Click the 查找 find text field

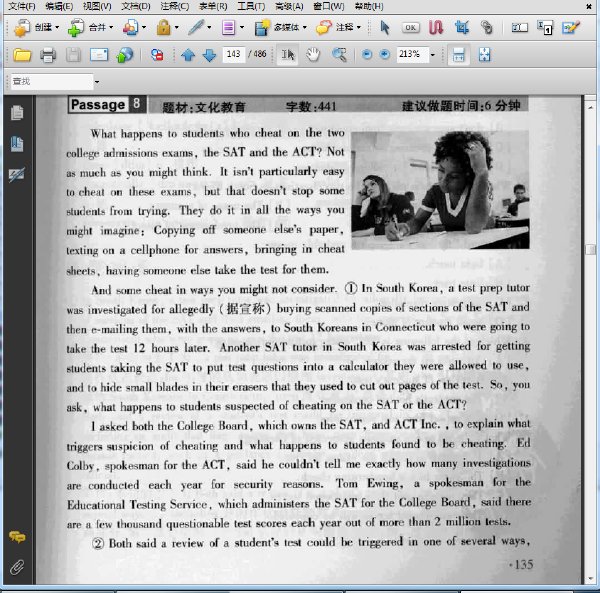coord(52,82)
